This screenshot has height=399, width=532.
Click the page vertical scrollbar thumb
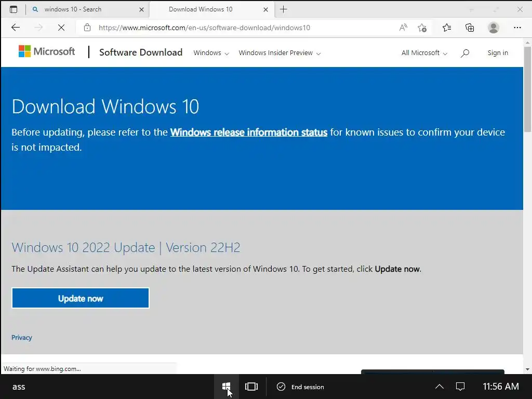(527, 89)
